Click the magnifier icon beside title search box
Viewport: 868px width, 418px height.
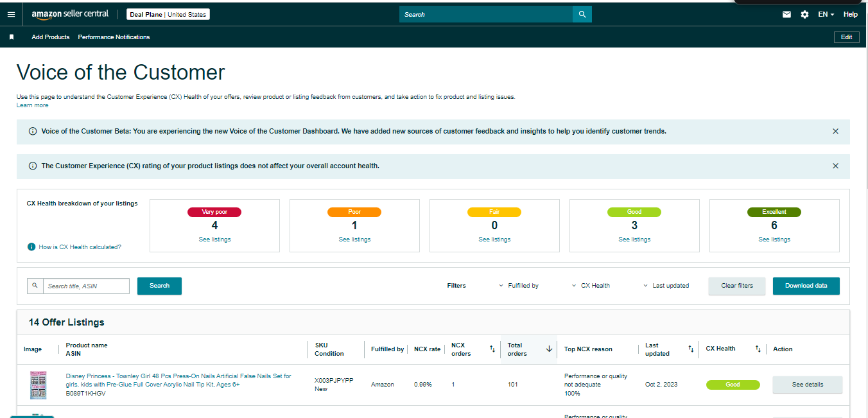click(35, 286)
